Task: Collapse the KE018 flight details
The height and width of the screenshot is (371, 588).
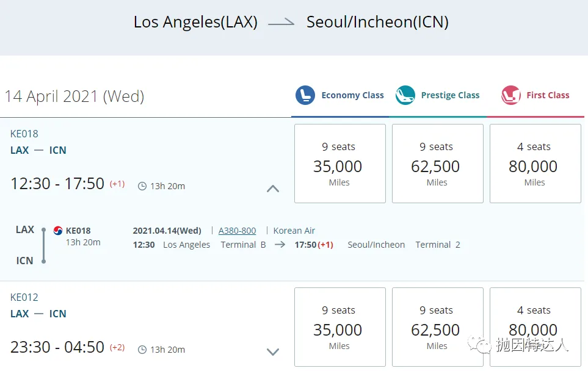Action: tap(272, 189)
